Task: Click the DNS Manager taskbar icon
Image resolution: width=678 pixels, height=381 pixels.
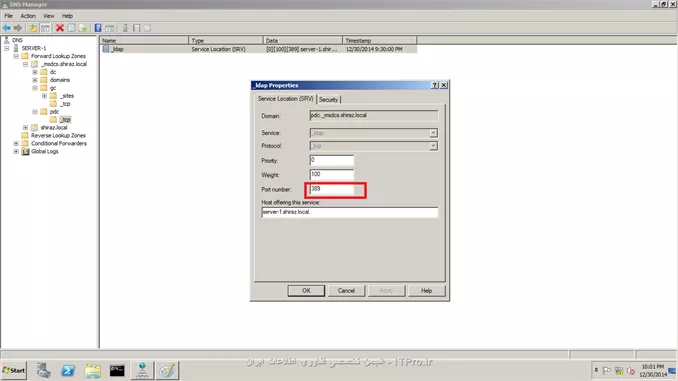Action: [x=142, y=370]
